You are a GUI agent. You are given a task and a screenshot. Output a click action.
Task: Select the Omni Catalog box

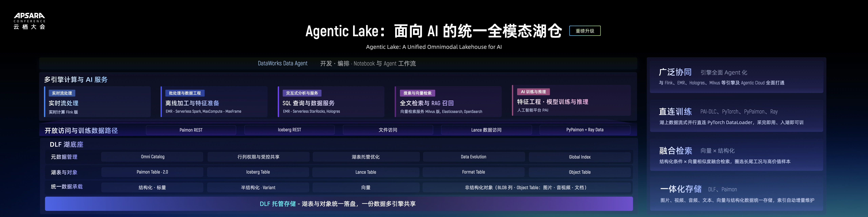click(x=152, y=157)
